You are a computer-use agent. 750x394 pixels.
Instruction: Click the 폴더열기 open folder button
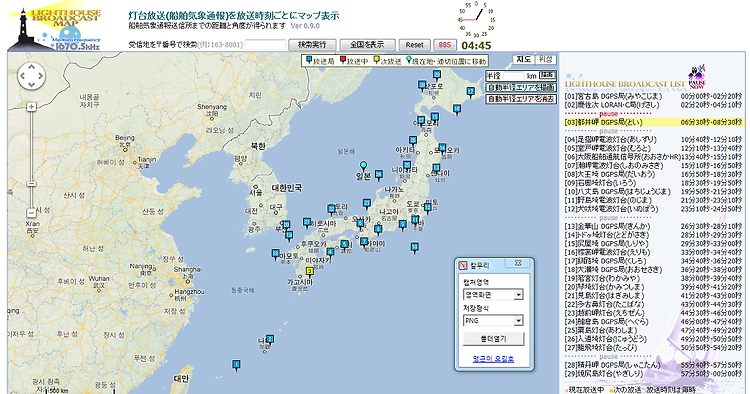(493, 339)
